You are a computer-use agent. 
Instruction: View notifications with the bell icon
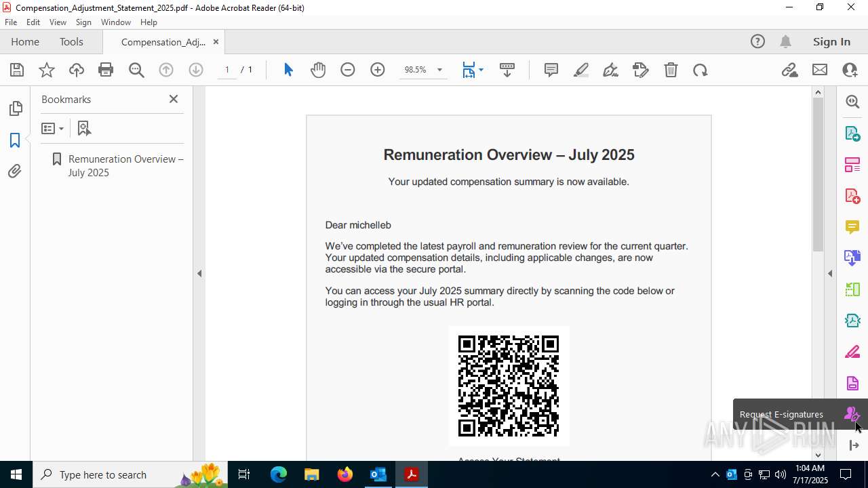coord(786,41)
